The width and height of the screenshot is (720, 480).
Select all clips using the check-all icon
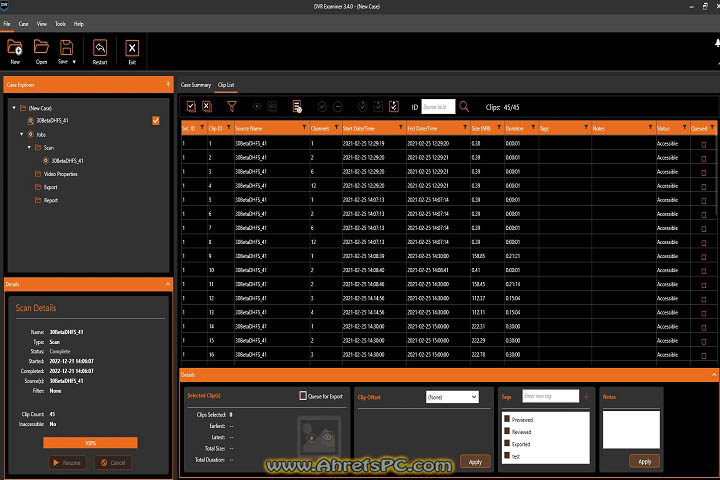point(191,107)
